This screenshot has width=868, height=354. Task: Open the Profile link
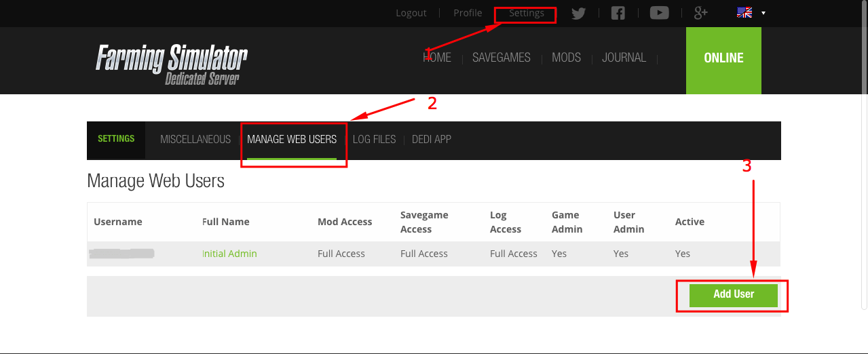468,13
